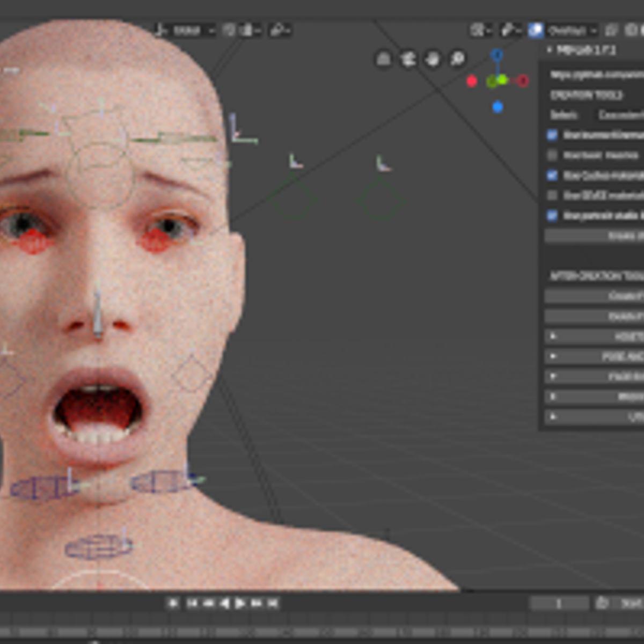Uncheck the Use portrait studio lights option

(552, 216)
